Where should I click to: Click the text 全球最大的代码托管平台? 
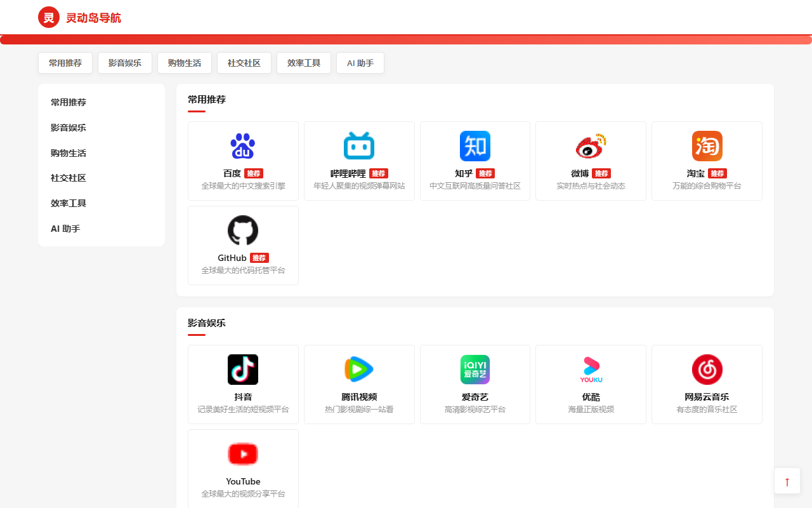click(243, 271)
